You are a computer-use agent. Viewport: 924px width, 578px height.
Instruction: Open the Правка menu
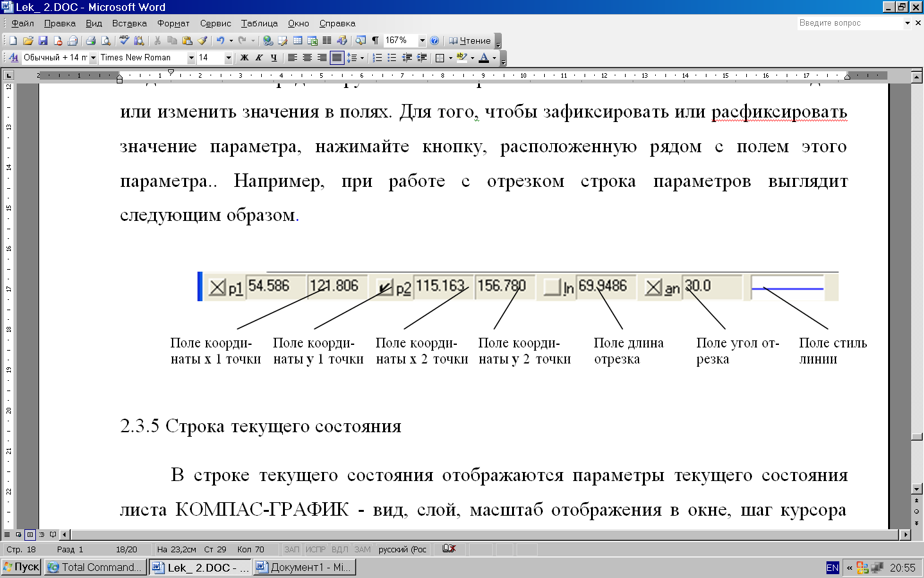[60, 23]
